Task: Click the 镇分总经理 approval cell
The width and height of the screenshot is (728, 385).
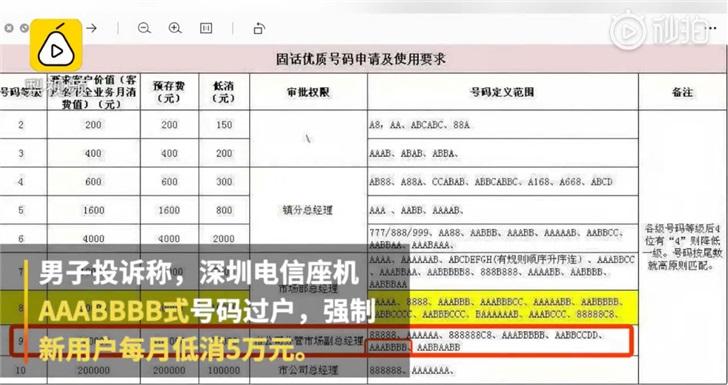Action: (x=308, y=210)
